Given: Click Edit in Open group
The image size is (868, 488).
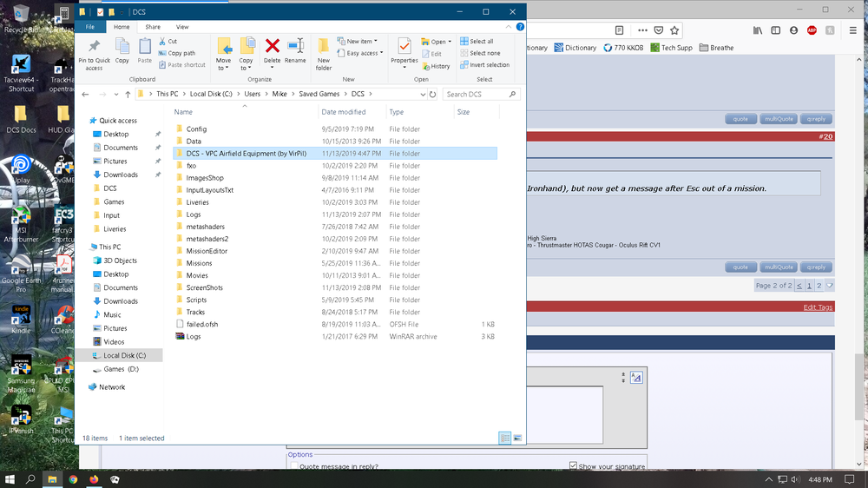Looking at the screenshot, I should pos(431,54).
